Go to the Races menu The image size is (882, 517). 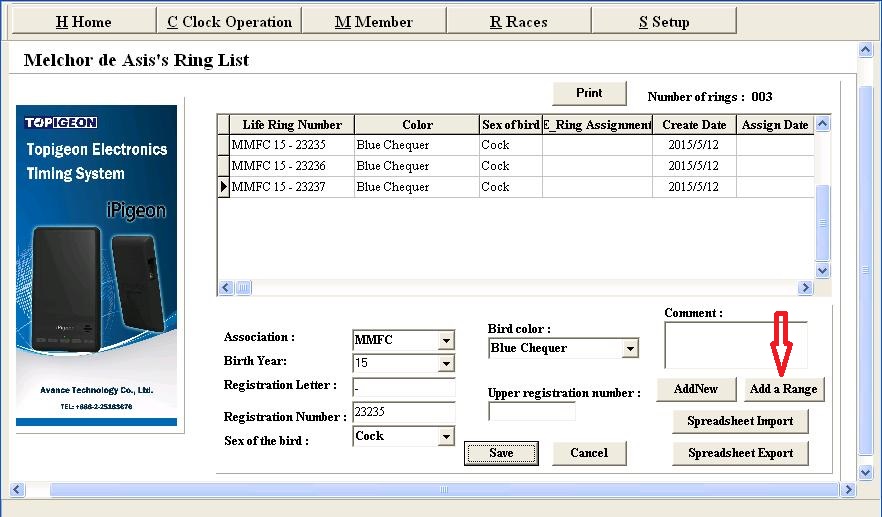tap(519, 21)
